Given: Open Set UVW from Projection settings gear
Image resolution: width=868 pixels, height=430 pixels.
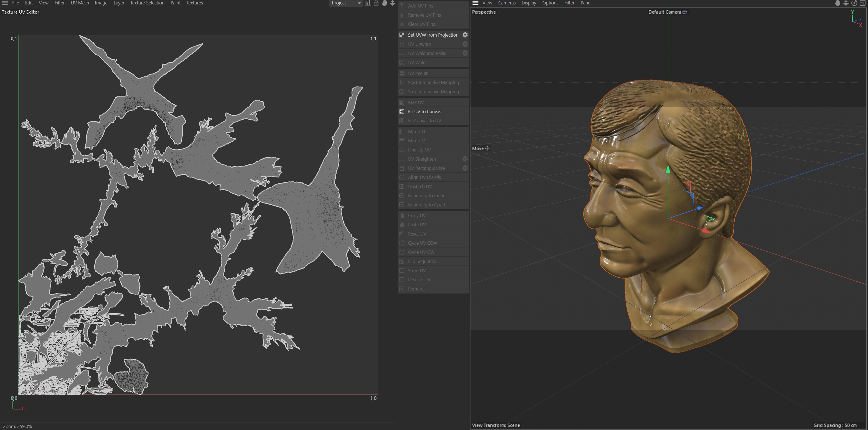Looking at the screenshot, I should pos(465,35).
